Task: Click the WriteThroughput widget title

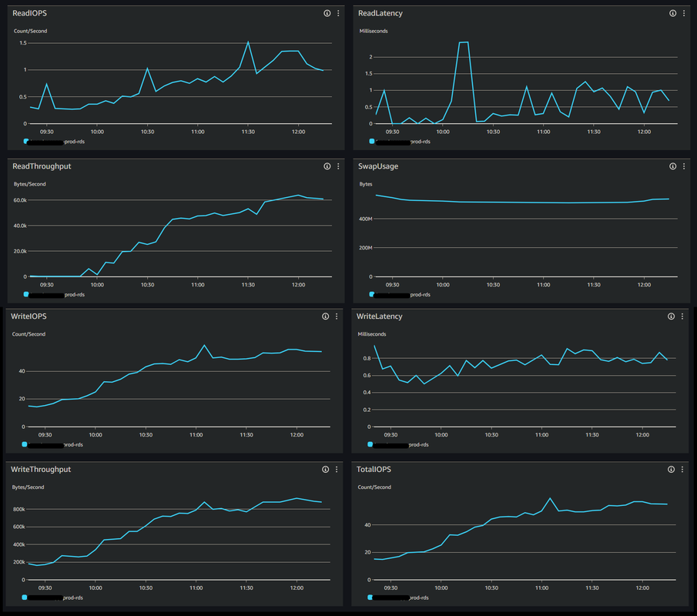Action: [x=41, y=470]
